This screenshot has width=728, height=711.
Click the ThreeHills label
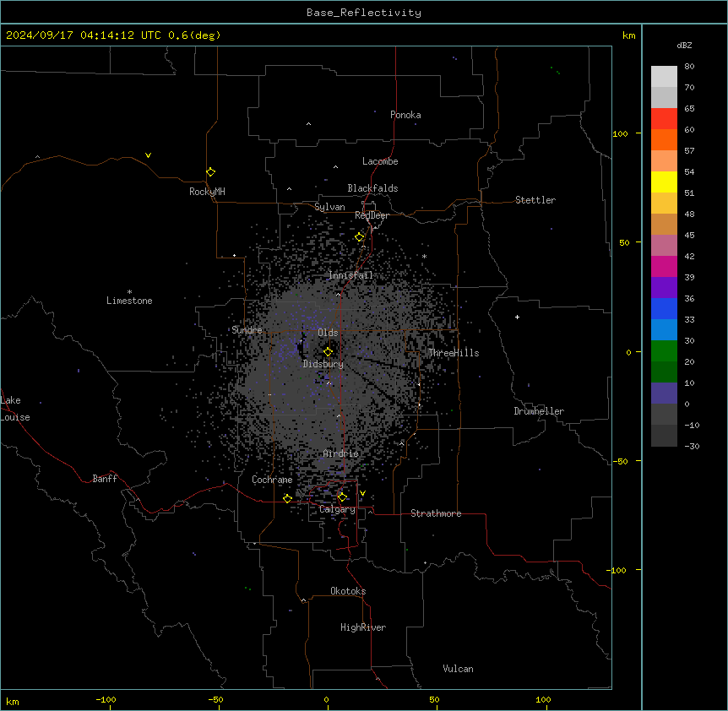click(x=454, y=353)
